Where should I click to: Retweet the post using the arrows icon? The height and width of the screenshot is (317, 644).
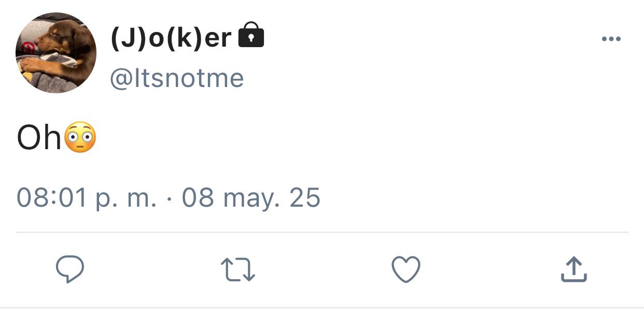coord(238,270)
